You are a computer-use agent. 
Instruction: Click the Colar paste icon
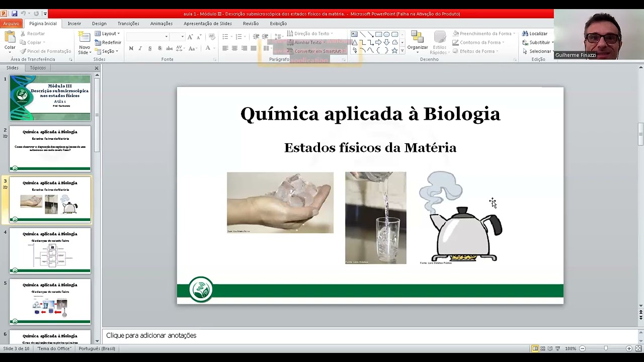tap(10, 37)
